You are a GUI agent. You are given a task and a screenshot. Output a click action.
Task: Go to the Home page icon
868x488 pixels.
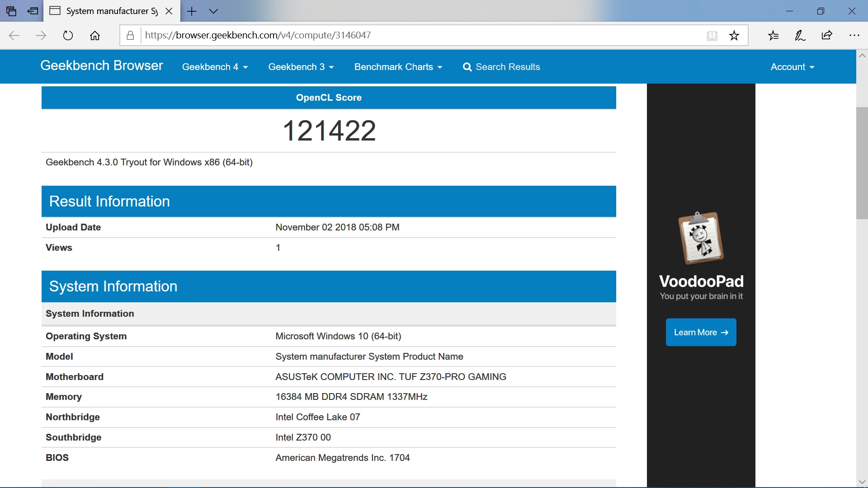95,36
